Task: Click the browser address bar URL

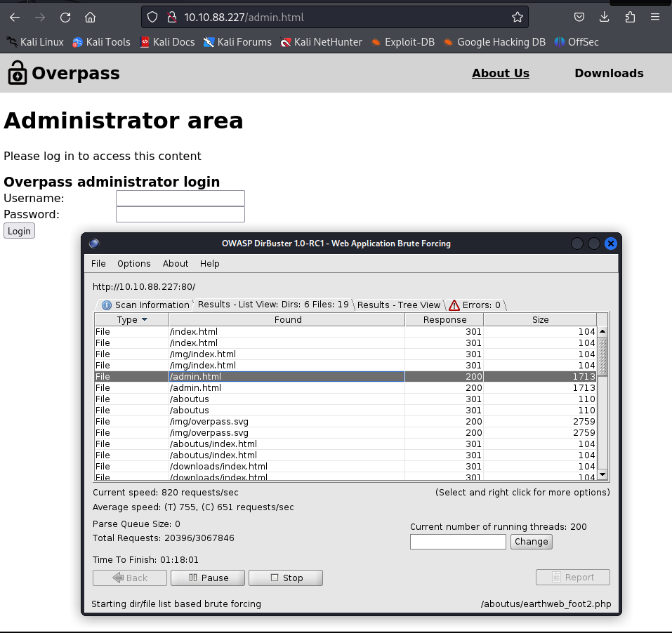Action: point(244,17)
